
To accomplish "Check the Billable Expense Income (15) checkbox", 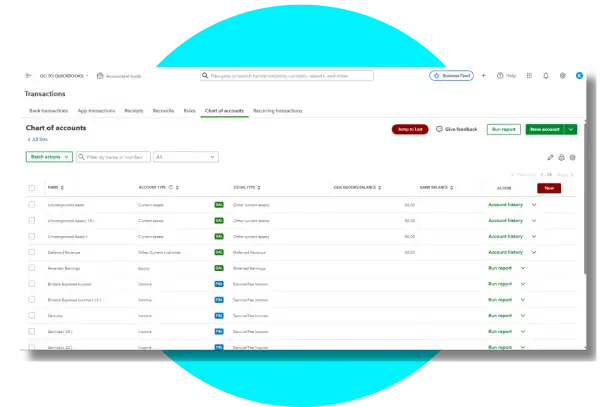I will coord(32,300).
